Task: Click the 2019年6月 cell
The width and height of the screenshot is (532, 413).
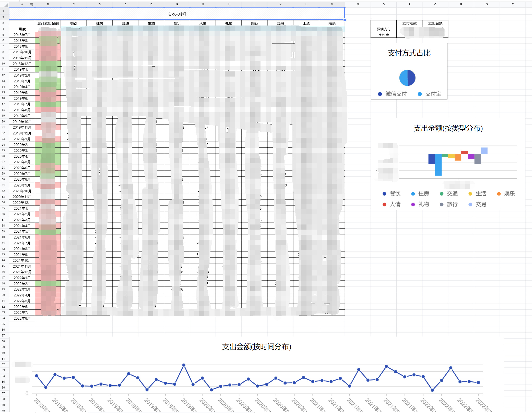Action: click(x=22, y=98)
